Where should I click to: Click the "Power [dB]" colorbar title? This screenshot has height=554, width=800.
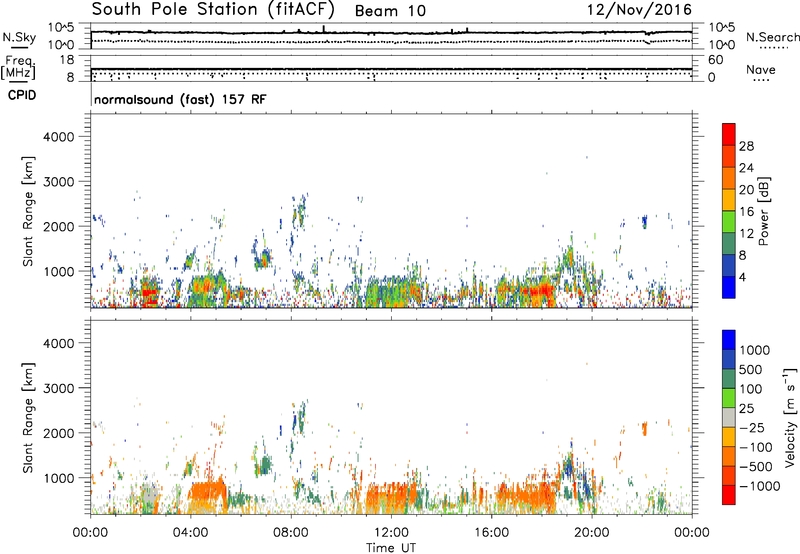point(764,211)
